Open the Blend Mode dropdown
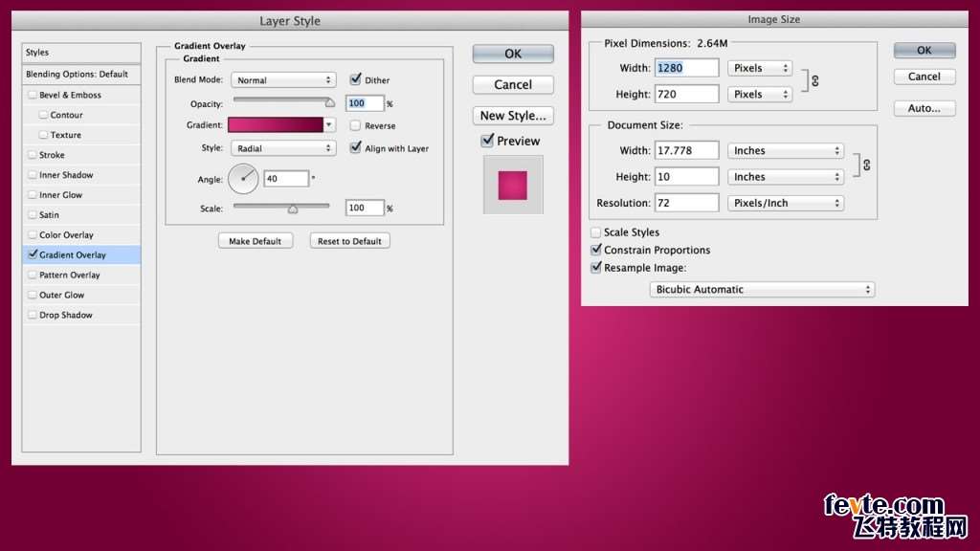Viewport: 980px width, 551px height. 283,80
